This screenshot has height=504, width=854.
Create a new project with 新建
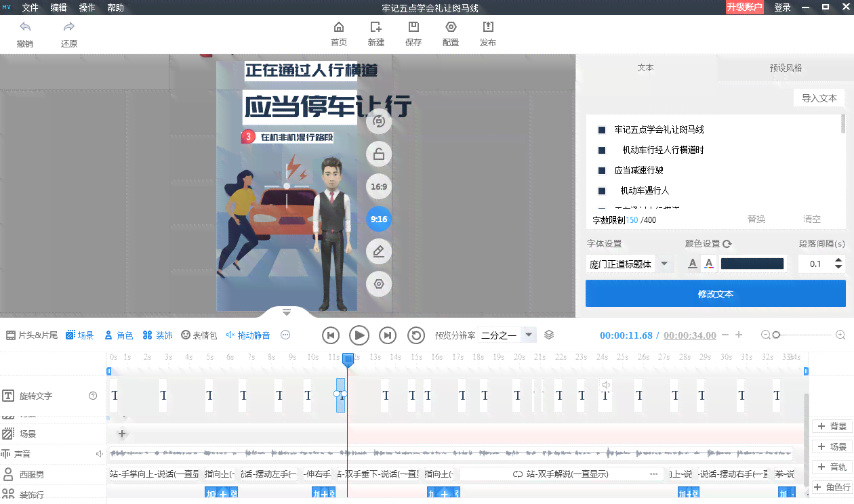(x=375, y=27)
